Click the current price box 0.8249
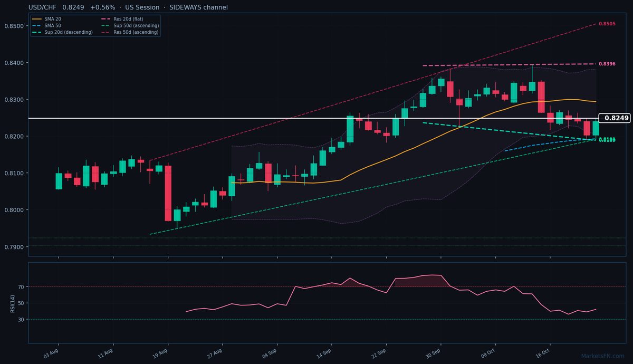This screenshot has width=633, height=364. pos(615,118)
